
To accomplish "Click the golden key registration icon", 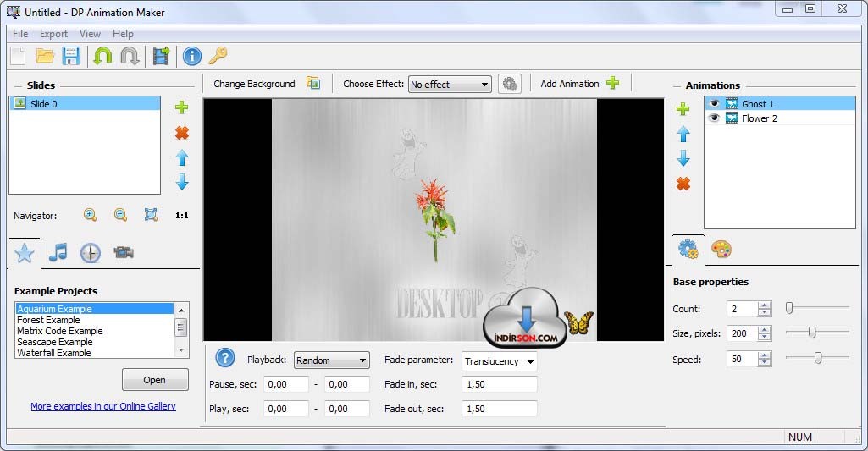I will point(218,55).
